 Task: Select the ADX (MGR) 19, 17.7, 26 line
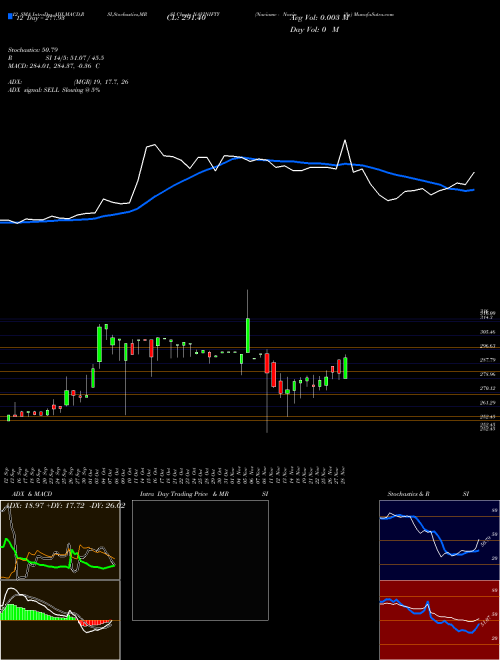click(68, 82)
